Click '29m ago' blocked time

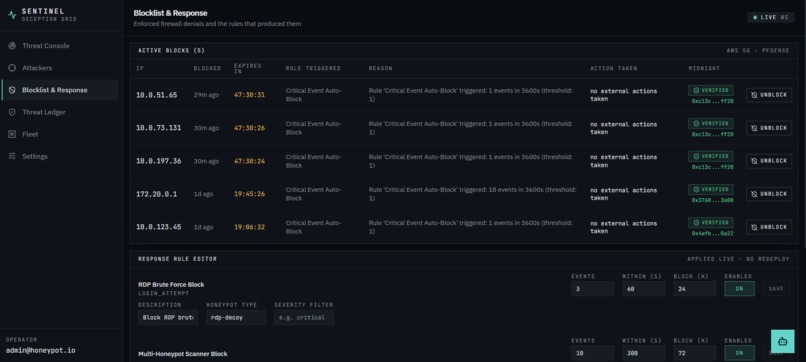click(206, 95)
